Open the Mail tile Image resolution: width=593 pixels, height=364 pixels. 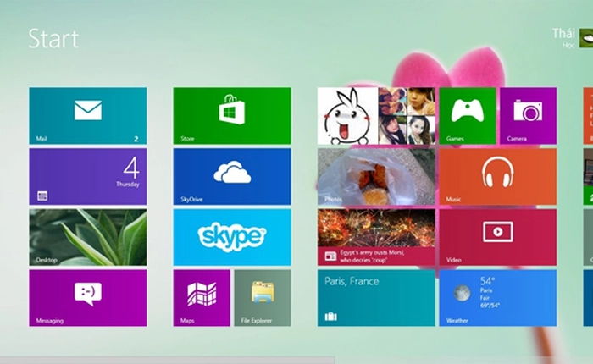[x=88, y=116]
